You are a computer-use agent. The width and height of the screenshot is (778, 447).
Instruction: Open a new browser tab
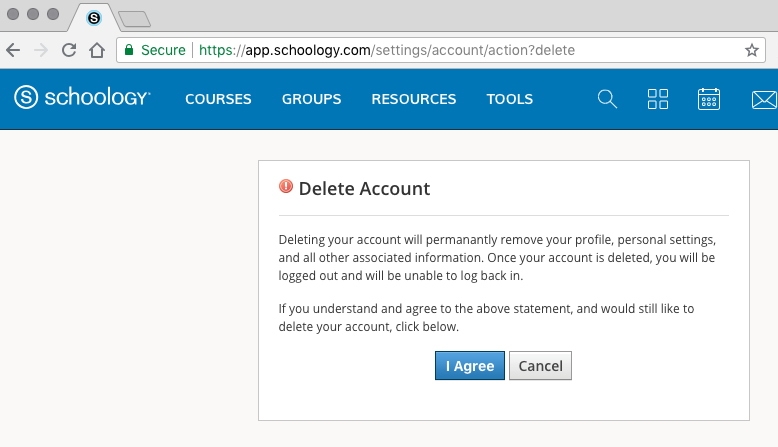(x=133, y=19)
